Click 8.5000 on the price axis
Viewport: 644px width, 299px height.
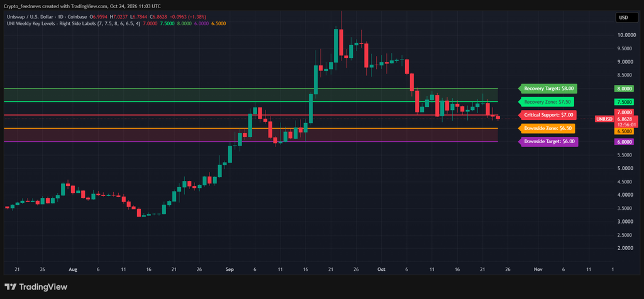pyautogui.click(x=625, y=75)
